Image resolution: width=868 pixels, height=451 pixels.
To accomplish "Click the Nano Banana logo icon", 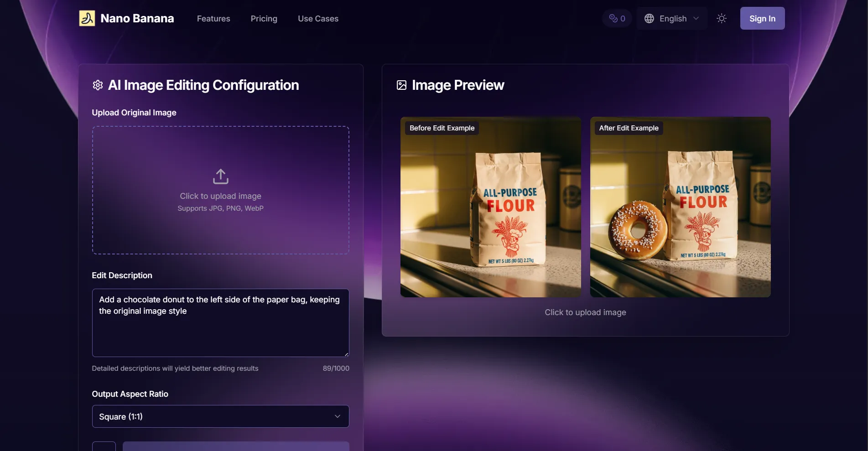I will (x=87, y=18).
